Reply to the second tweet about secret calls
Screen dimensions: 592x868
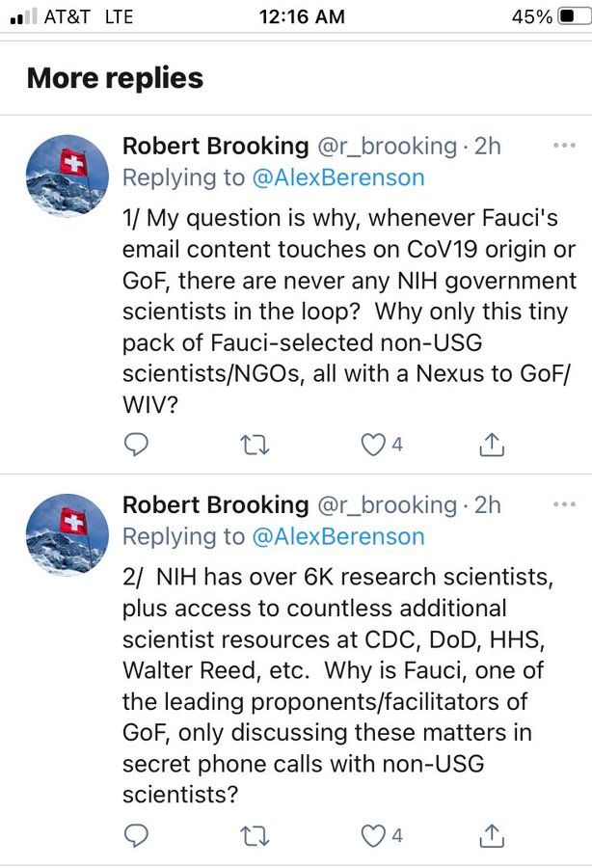[x=138, y=834]
